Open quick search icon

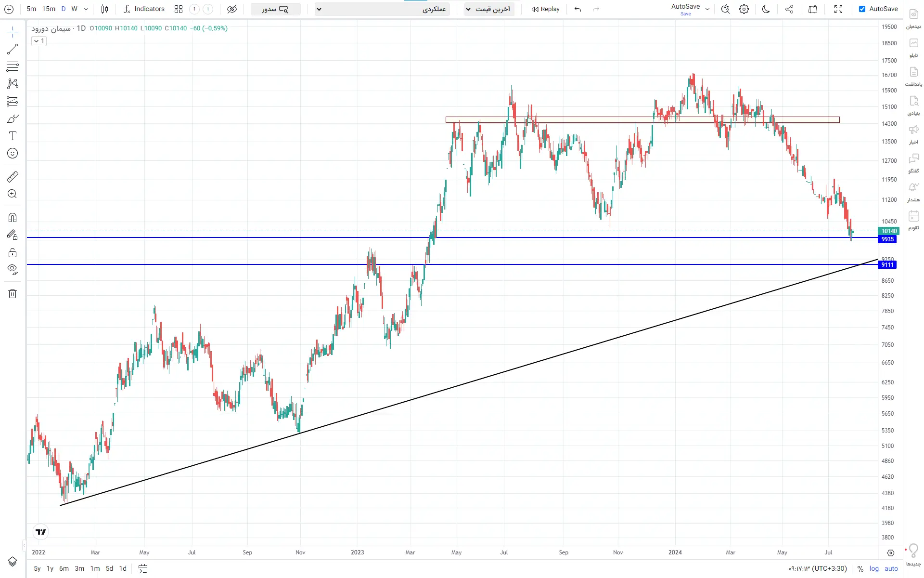click(725, 9)
